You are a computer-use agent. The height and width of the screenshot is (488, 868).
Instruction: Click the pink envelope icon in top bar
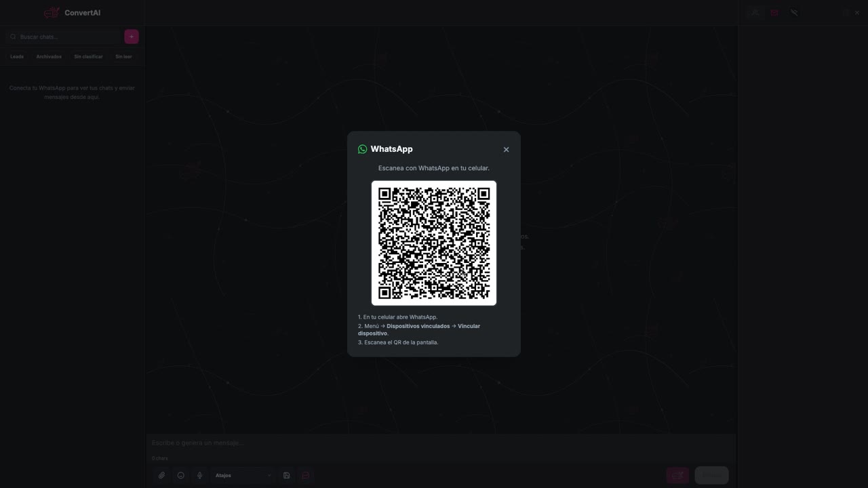(774, 12)
